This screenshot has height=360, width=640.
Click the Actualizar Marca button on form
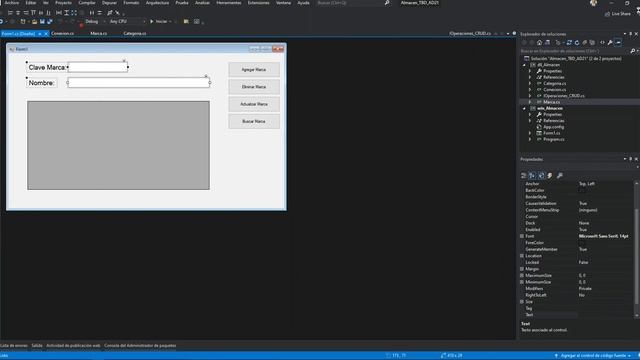(x=254, y=104)
